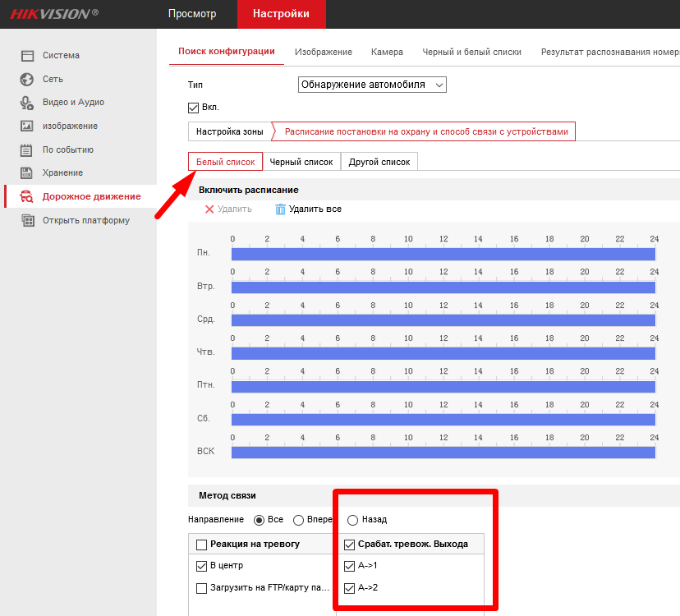Open the Тип dropdown Обнаружение автомобиля
Image resolution: width=680 pixels, height=616 pixels.
click(x=372, y=85)
